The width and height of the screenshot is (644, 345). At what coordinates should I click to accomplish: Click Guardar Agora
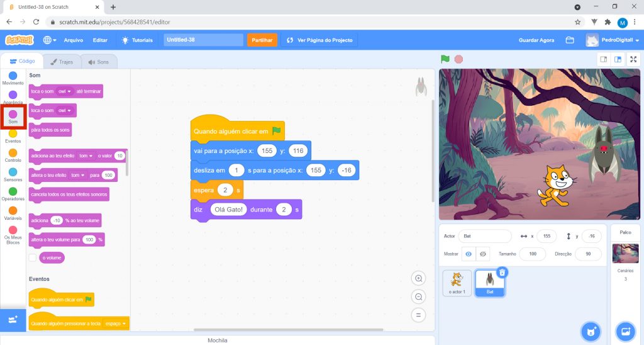[x=536, y=40]
